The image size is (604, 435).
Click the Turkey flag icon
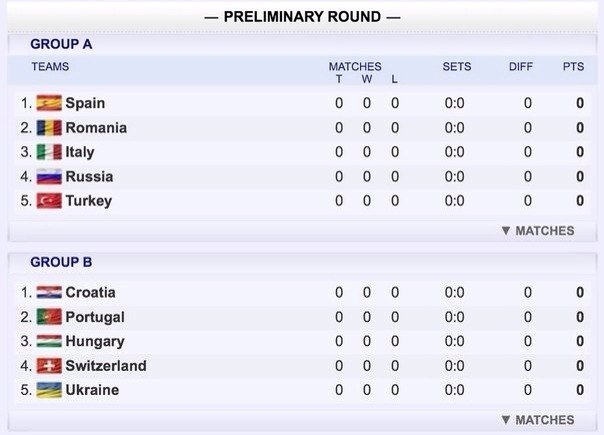click(x=49, y=201)
